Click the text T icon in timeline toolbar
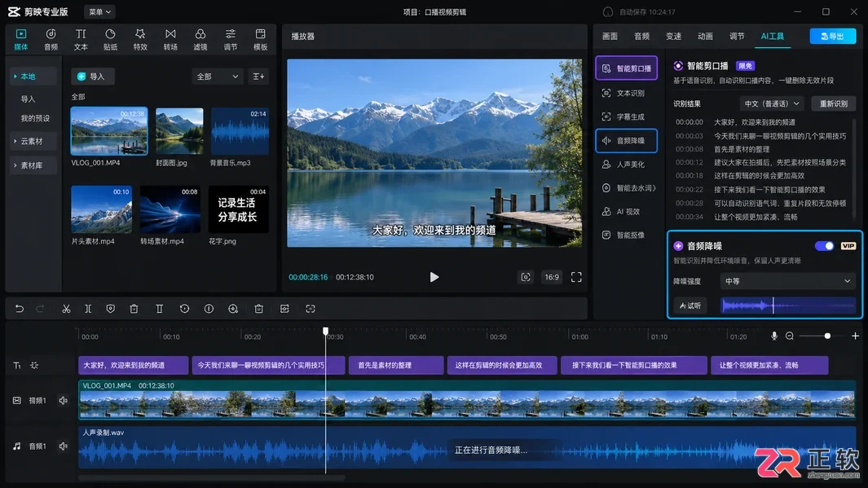This screenshot has width=868, height=488. click(x=160, y=309)
